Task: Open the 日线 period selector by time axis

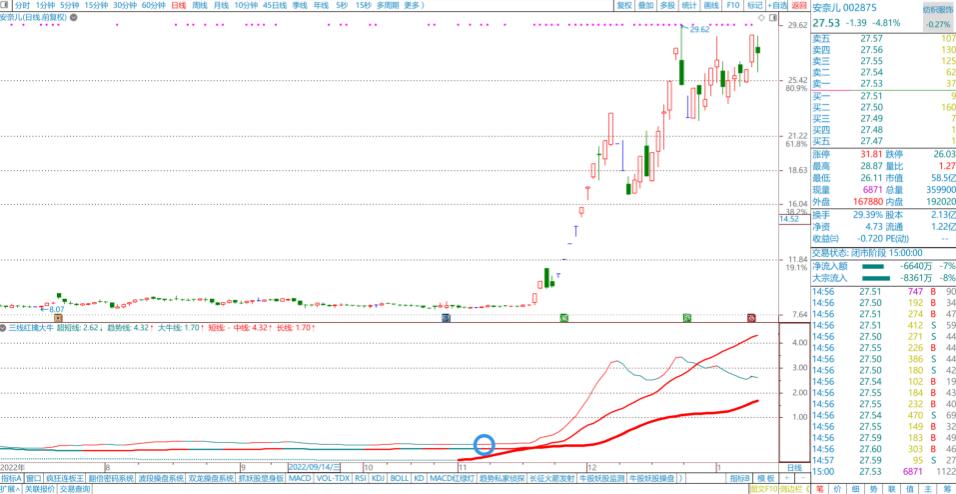Action: (794, 467)
